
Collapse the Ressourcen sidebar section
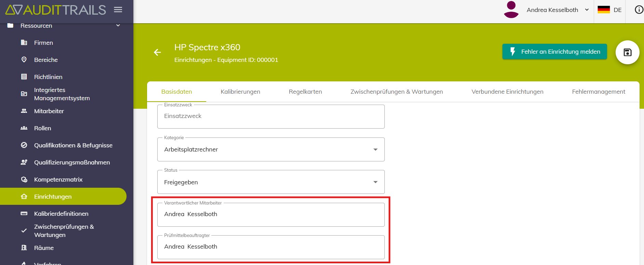click(118, 26)
